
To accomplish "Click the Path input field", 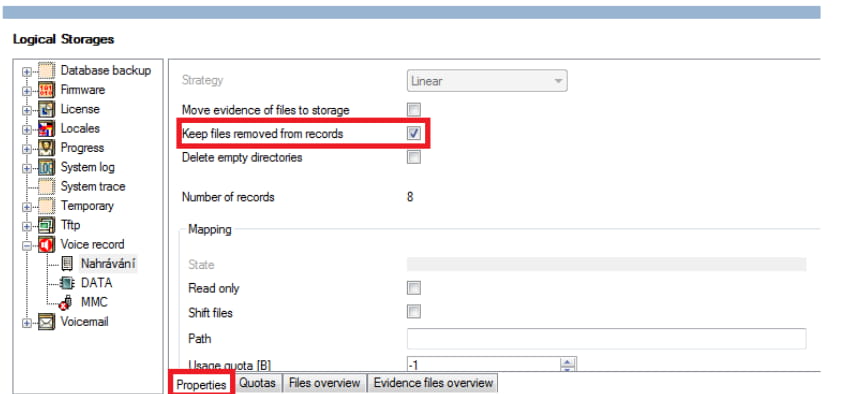I will pos(606,338).
